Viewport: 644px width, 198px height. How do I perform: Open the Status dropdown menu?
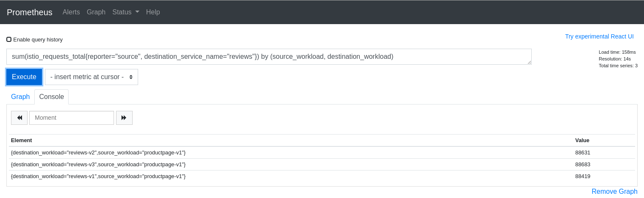[125, 12]
